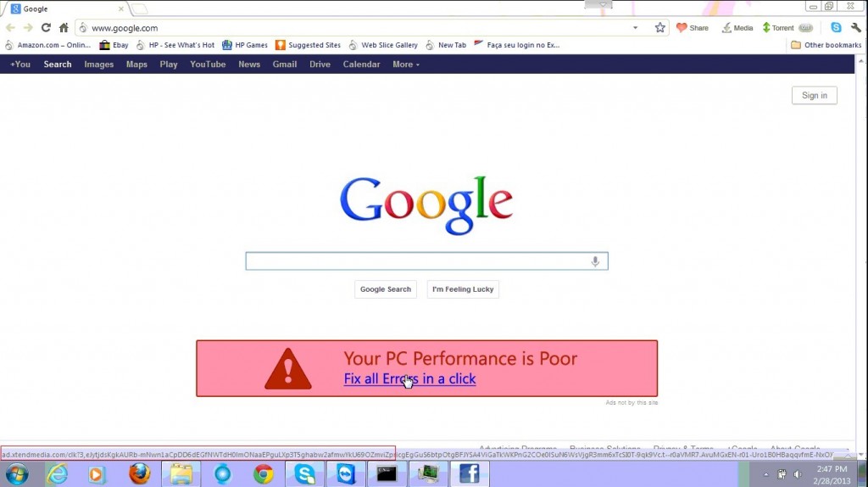Screen dimensions: 868x487
Task: Click the Skype extension icon in toolbar
Action: click(x=836, y=28)
